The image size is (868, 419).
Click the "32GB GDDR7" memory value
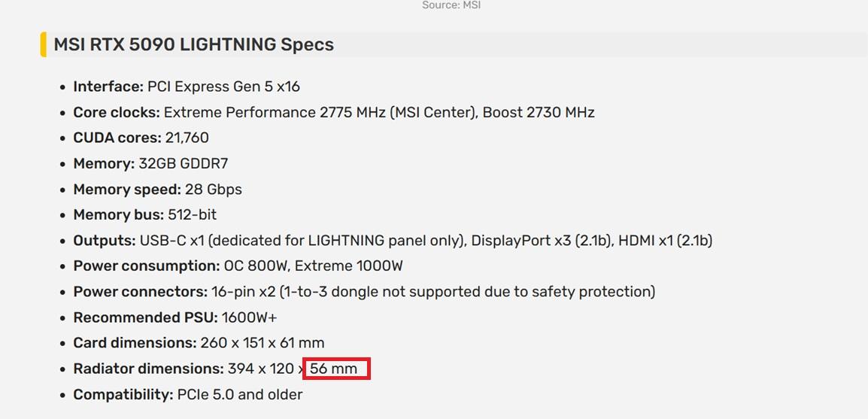[x=183, y=163]
